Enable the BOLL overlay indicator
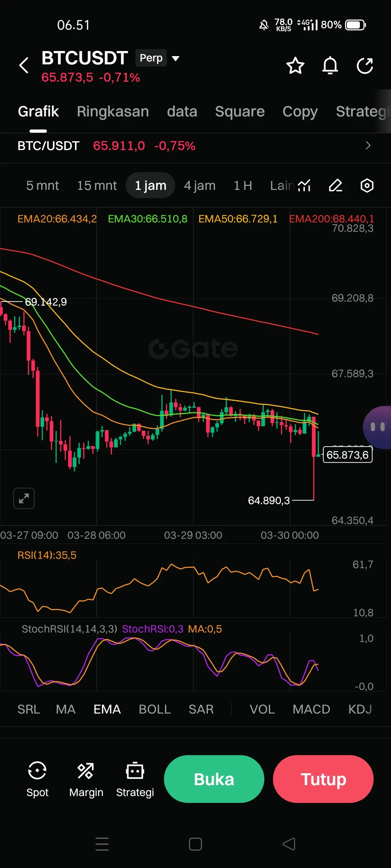The width and height of the screenshot is (391, 868). coord(155,709)
